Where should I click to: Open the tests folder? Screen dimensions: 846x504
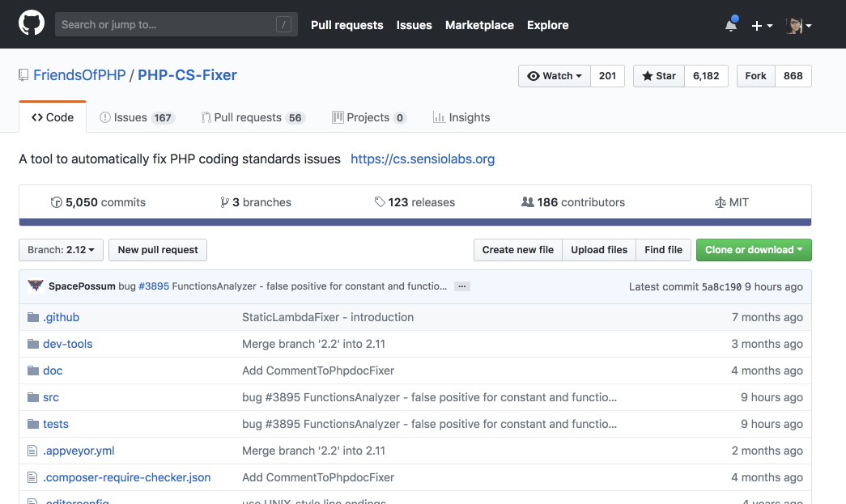[x=56, y=424]
